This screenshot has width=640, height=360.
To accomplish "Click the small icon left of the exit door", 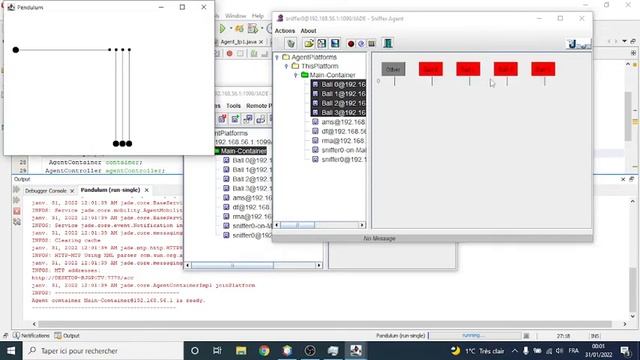I will (372, 44).
